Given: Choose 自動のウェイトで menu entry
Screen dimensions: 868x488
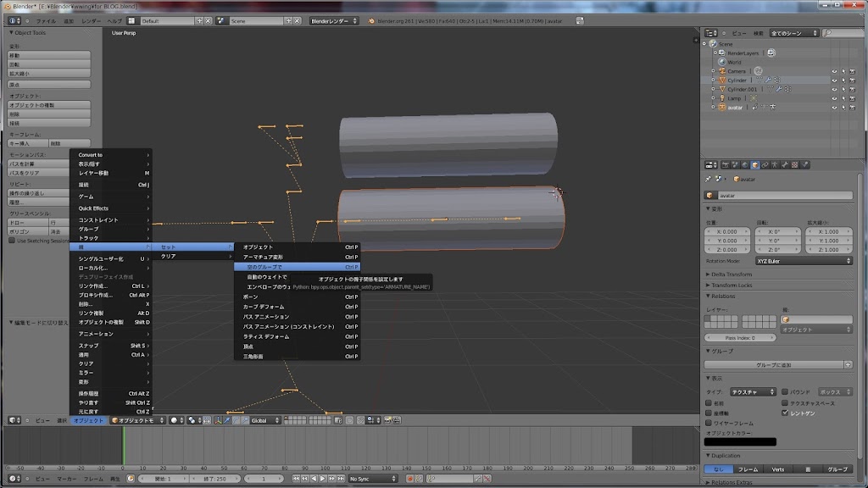Looking at the screenshot, I should (266, 277).
